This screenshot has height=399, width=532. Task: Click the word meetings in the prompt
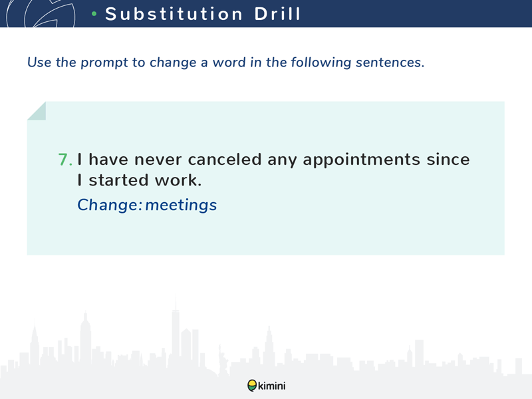(181, 205)
